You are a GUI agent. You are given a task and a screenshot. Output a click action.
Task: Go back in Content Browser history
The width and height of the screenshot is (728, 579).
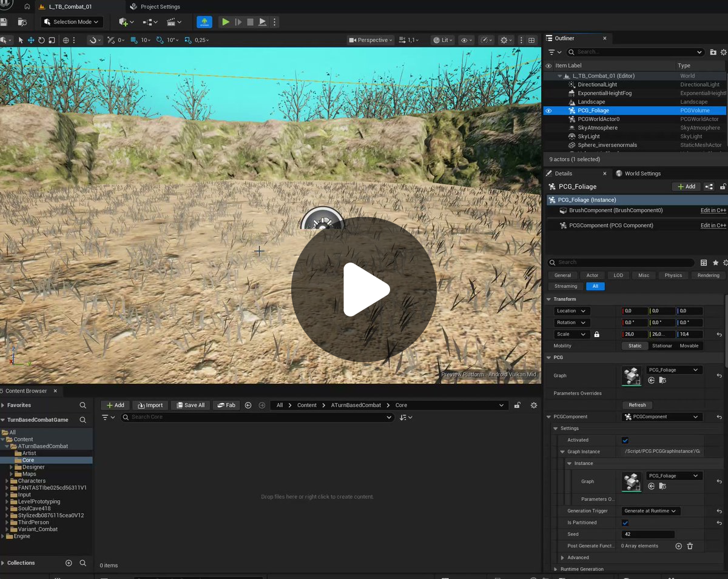pyautogui.click(x=248, y=405)
